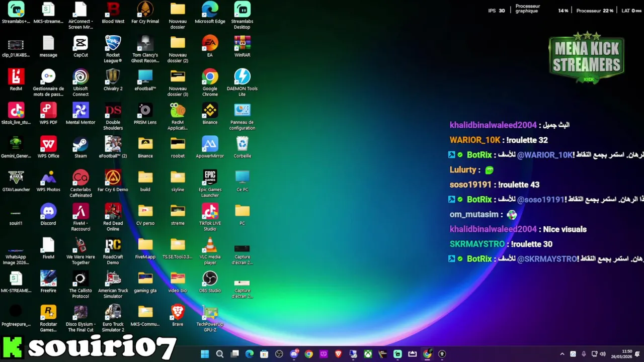This screenshot has width=644, height=362.
Task: Open CapCut shortcut on desktop
Action: coord(80,47)
